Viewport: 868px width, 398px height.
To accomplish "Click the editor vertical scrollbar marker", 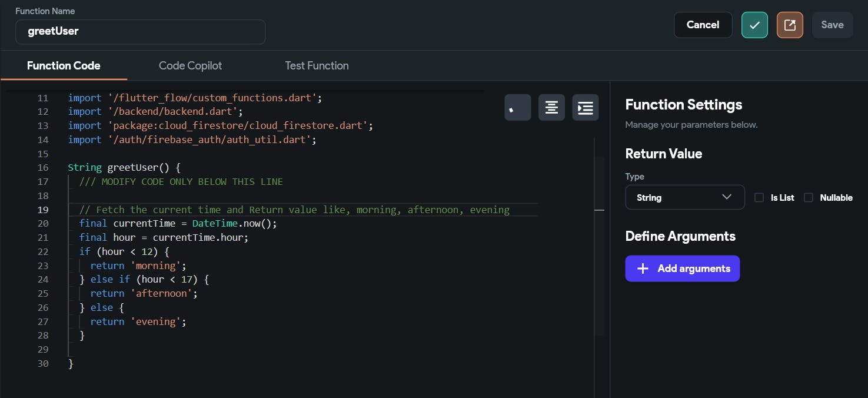I will click(599, 210).
